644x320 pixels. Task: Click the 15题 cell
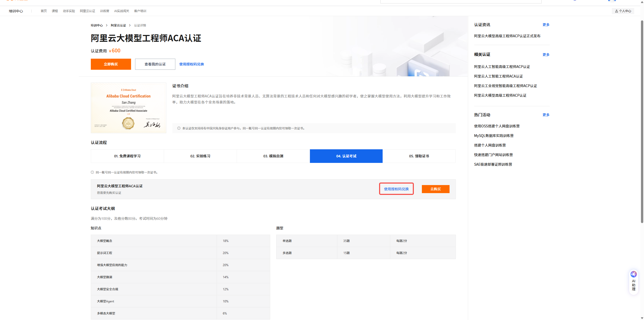point(364,253)
